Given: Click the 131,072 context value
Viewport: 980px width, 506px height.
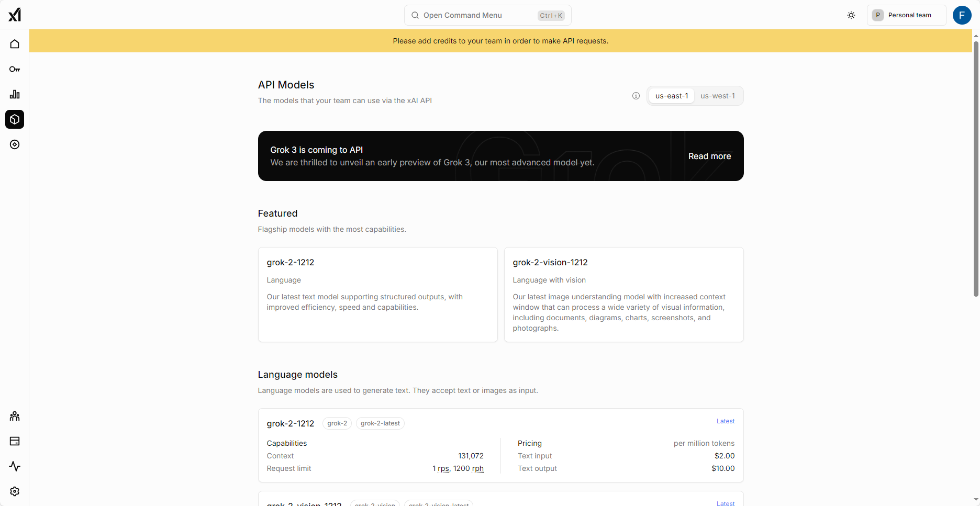Looking at the screenshot, I should click(471, 456).
